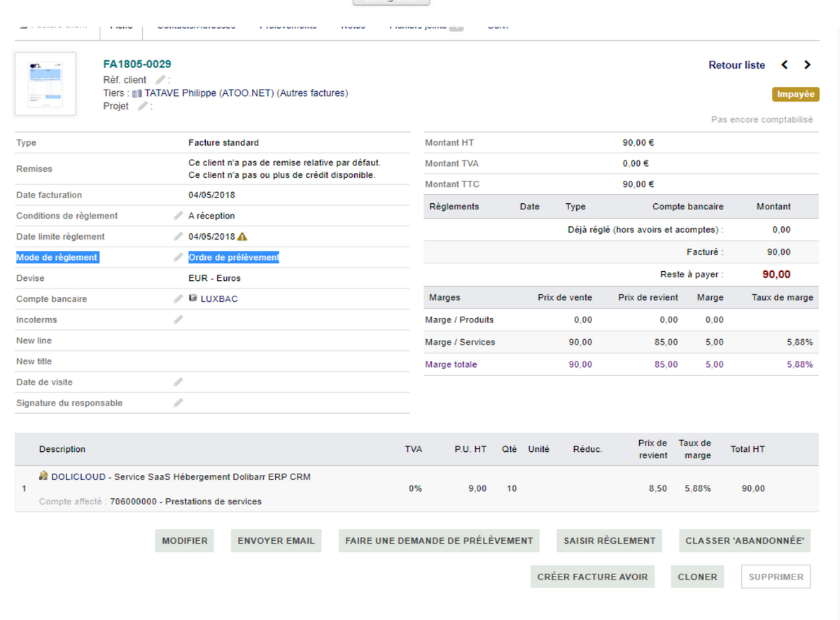Edit Réf. client with pencil icon
The image size is (840, 620).
(x=160, y=80)
